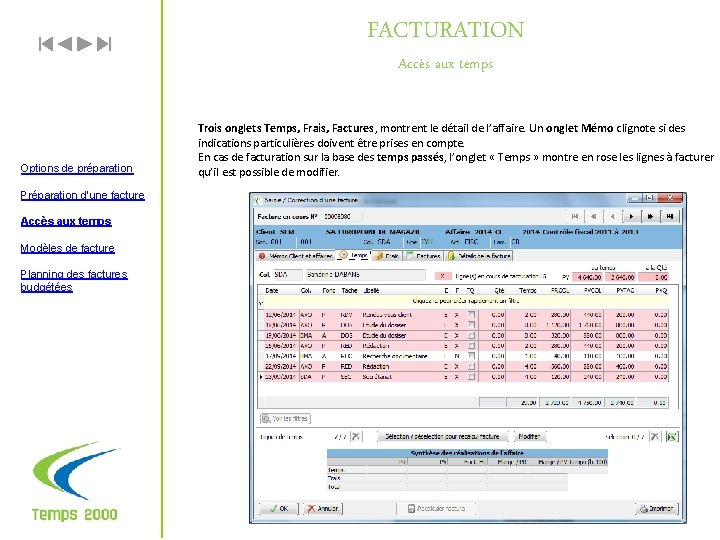Jump to last invoice record button
Image resolution: width=720 pixels, height=540 pixels.
pos(670,216)
